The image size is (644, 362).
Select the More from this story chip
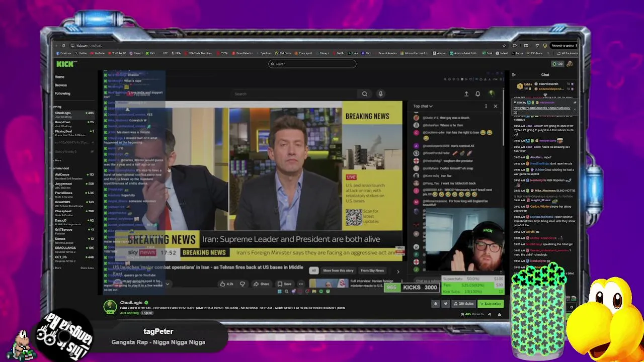point(338,270)
